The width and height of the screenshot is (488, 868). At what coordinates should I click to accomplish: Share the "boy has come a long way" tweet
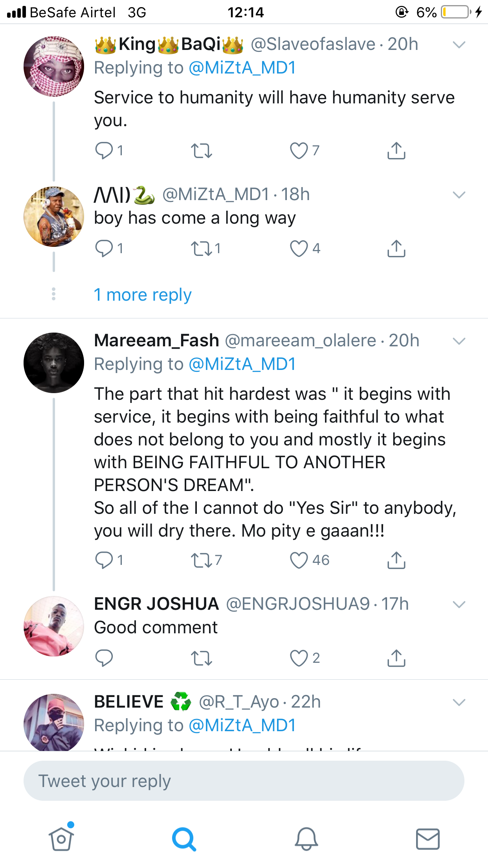point(396,248)
